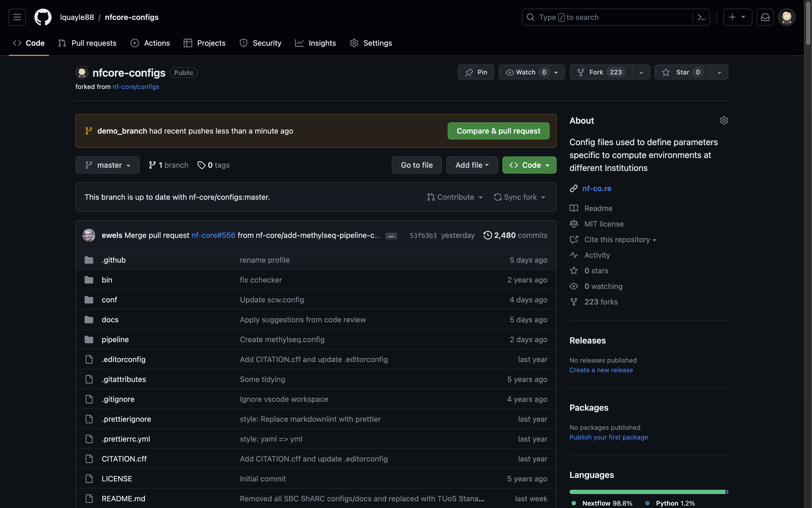
Task: Click the Python 1.2% language entry
Action: tap(670, 503)
